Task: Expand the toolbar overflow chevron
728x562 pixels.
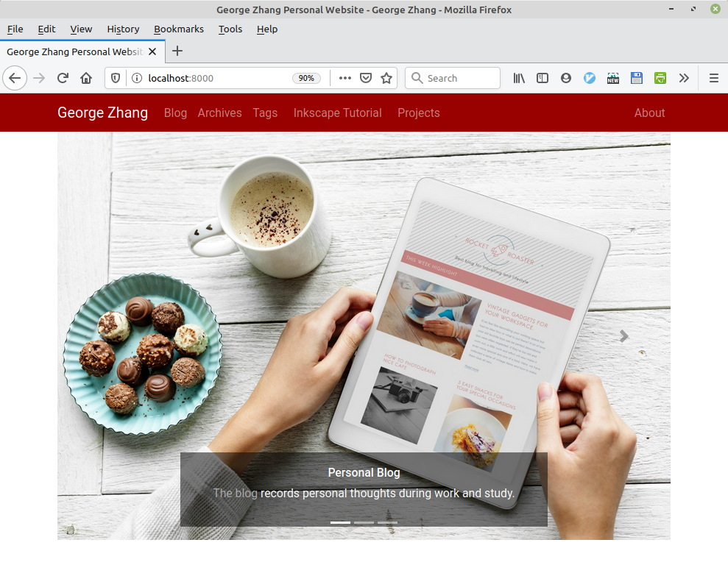Action: point(684,78)
